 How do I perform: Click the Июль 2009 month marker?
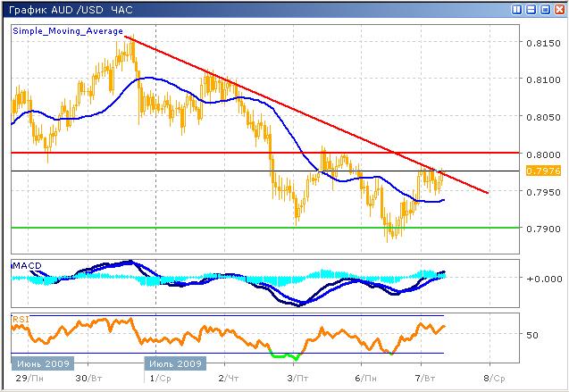pyautogui.click(x=175, y=364)
